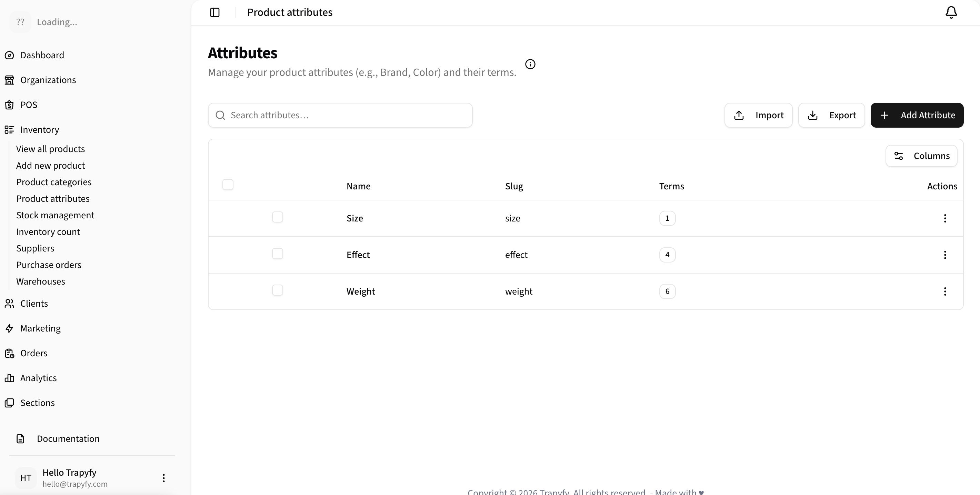This screenshot has width=980, height=495.
Task: Click Size terms count badge 1
Action: tap(667, 218)
